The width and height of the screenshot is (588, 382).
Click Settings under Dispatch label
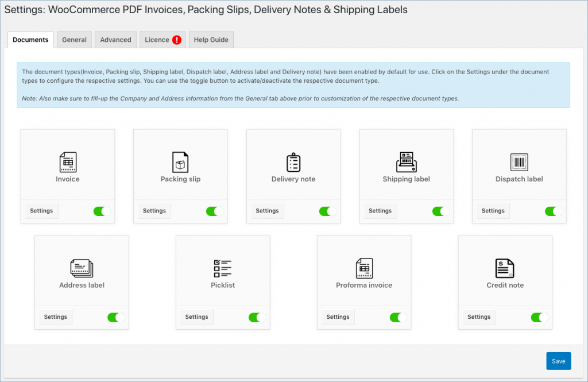click(x=493, y=211)
